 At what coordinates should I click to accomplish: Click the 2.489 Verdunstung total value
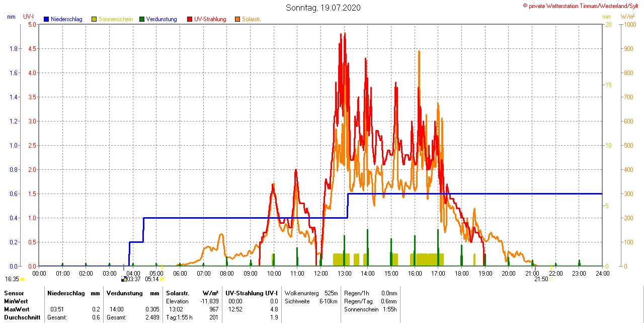[x=152, y=317]
